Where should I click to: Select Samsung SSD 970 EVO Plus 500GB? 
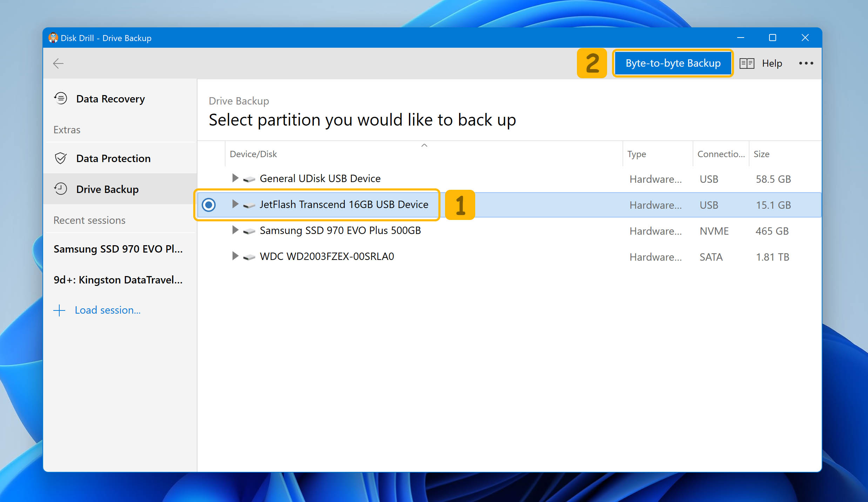[340, 230]
